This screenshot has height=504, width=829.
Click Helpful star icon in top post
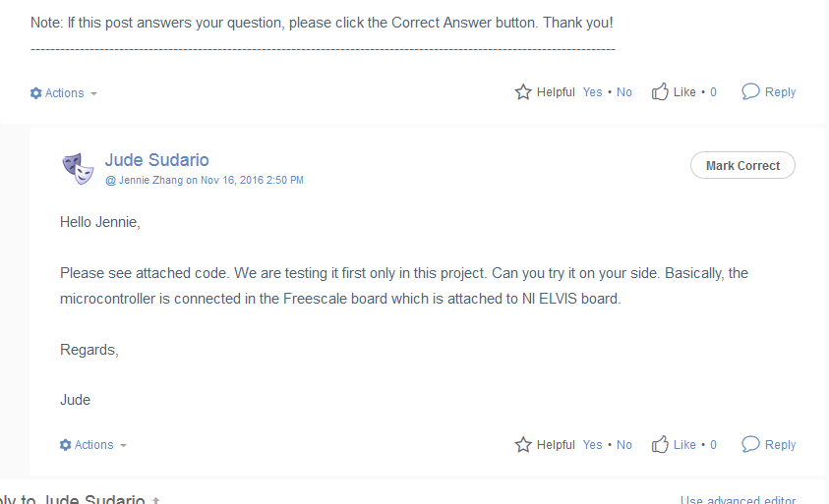pyautogui.click(x=523, y=92)
